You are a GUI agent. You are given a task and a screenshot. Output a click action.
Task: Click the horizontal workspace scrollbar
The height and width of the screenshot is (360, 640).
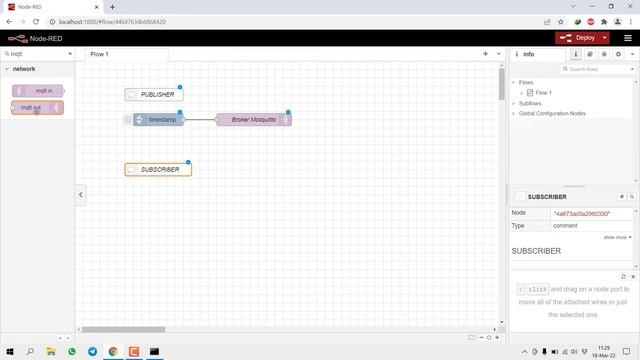pyautogui.click(x=124, y=329)
